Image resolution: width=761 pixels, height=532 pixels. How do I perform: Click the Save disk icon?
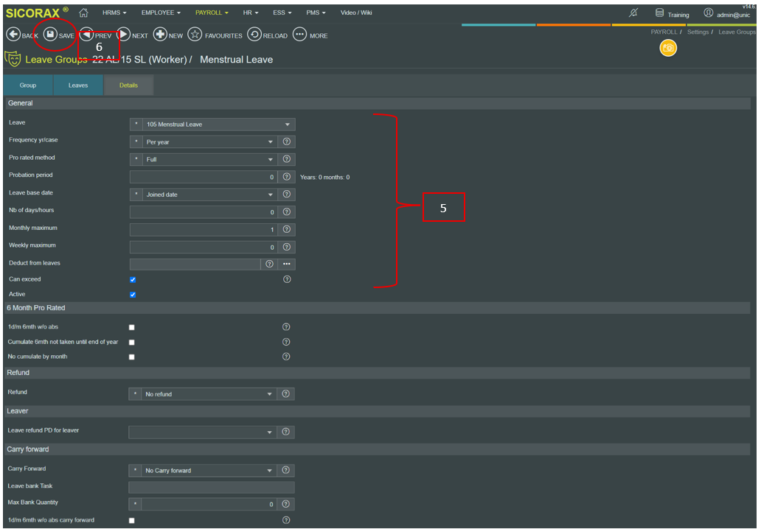(50, 35)
